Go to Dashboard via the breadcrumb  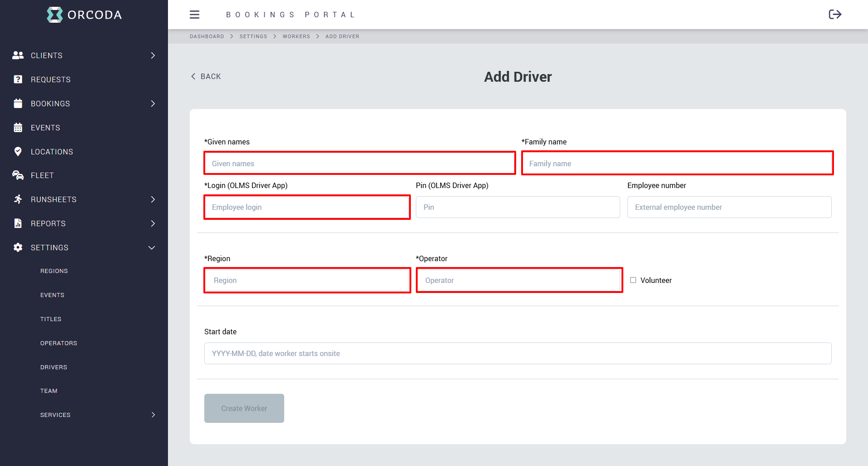point(207,36)
